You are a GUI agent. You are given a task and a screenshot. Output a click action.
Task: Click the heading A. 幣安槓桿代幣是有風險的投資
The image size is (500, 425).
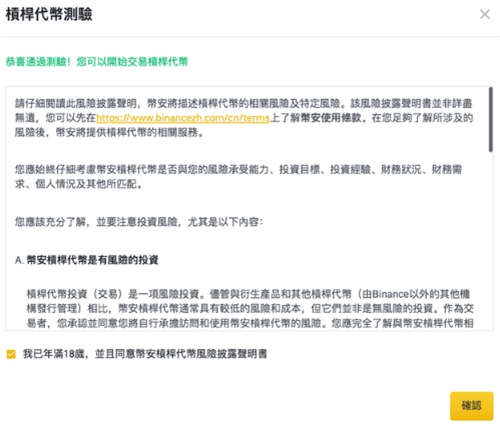point(86,260)
